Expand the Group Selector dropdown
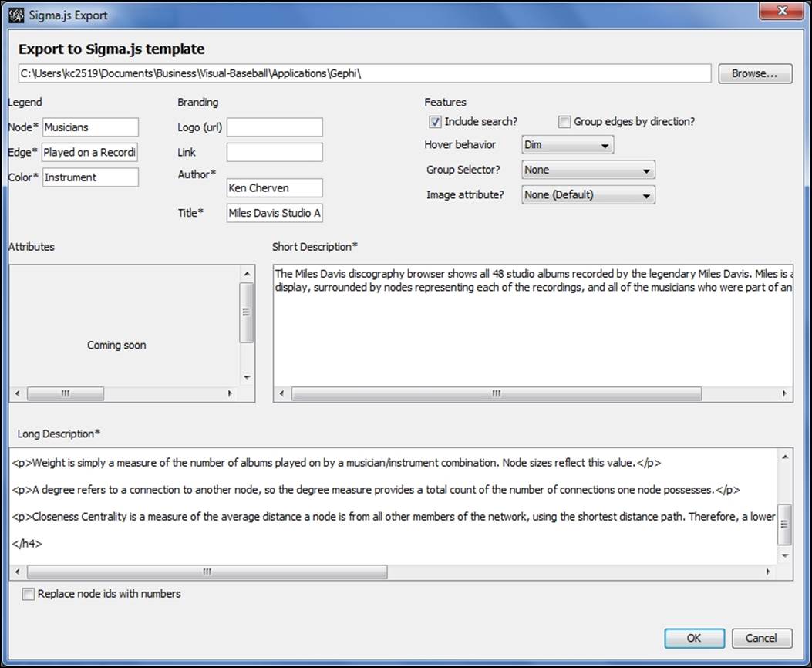This screenshot has height=668, width=812. (x=588, y=170)
